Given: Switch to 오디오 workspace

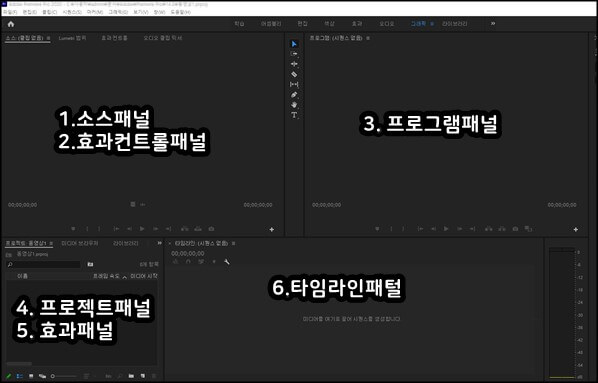Looking at the screenshot, I should (x=386, y=24).
